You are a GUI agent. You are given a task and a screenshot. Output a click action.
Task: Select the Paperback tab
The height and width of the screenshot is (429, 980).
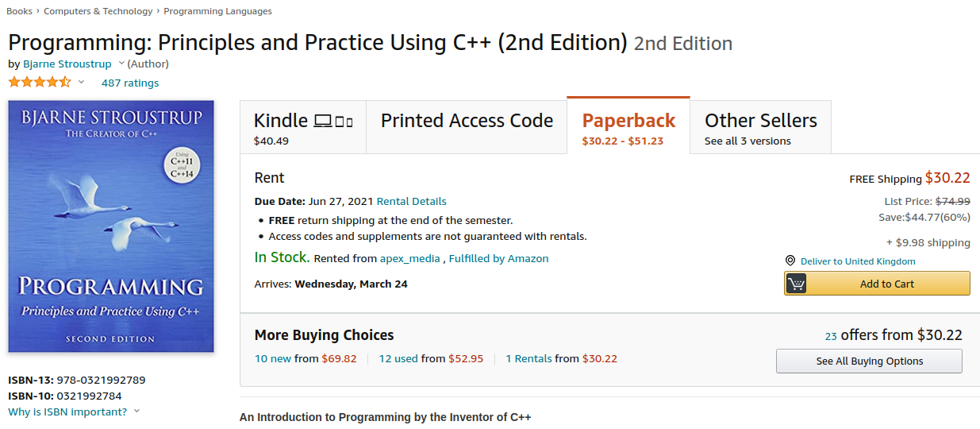(628, 127)
